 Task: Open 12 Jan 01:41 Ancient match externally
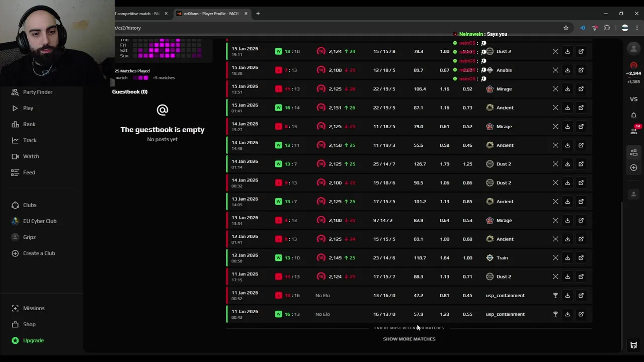(581, 239)
